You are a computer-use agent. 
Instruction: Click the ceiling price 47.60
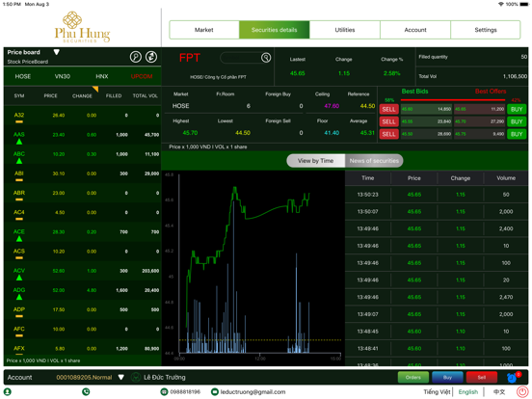click(332, 106)
